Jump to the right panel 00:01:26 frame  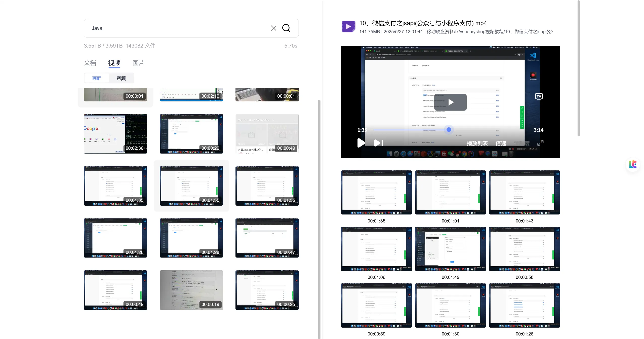click(525, 306)
